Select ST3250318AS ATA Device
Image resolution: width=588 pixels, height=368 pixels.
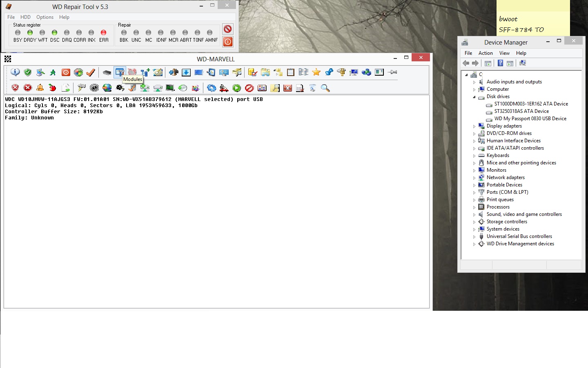pos(521,111)
